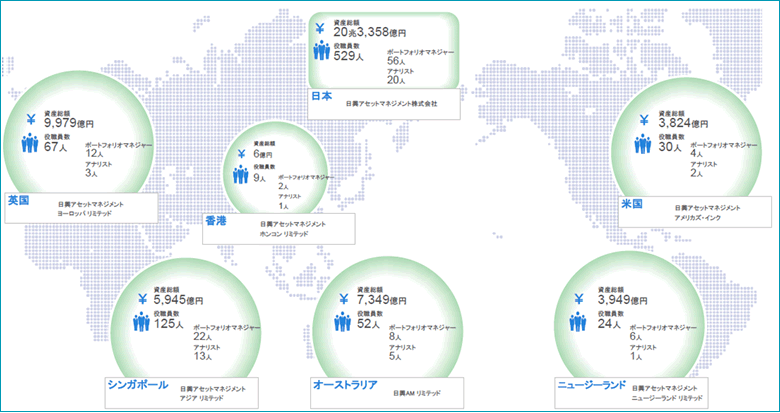Click the 12人 portfolio manager count

(95, 153)
